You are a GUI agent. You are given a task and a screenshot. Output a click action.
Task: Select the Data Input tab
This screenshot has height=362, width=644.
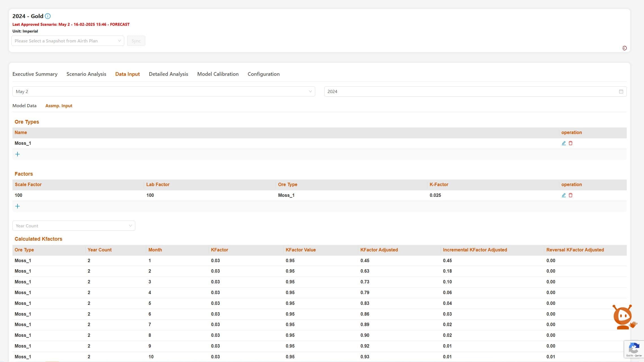pyautogui.click(x=127, y=74)
